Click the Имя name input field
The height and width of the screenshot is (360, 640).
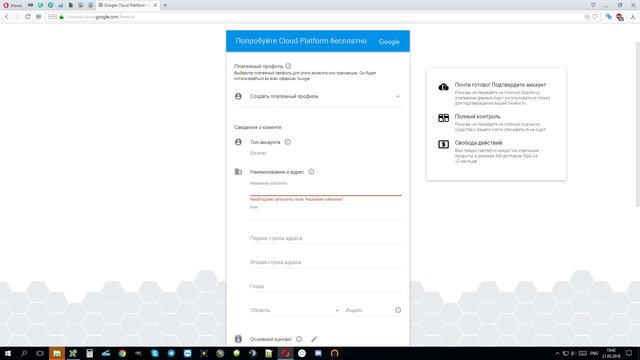tap(326, 214)
